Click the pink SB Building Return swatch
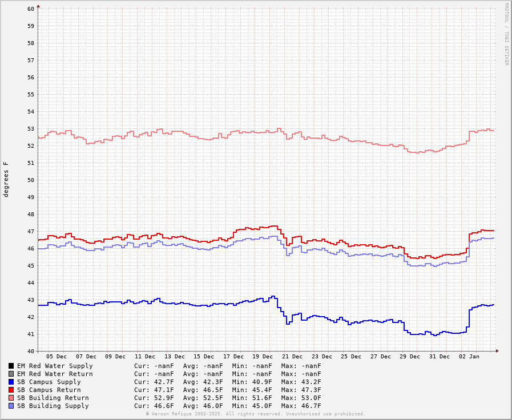512x420 pixels. click(11, 398)
